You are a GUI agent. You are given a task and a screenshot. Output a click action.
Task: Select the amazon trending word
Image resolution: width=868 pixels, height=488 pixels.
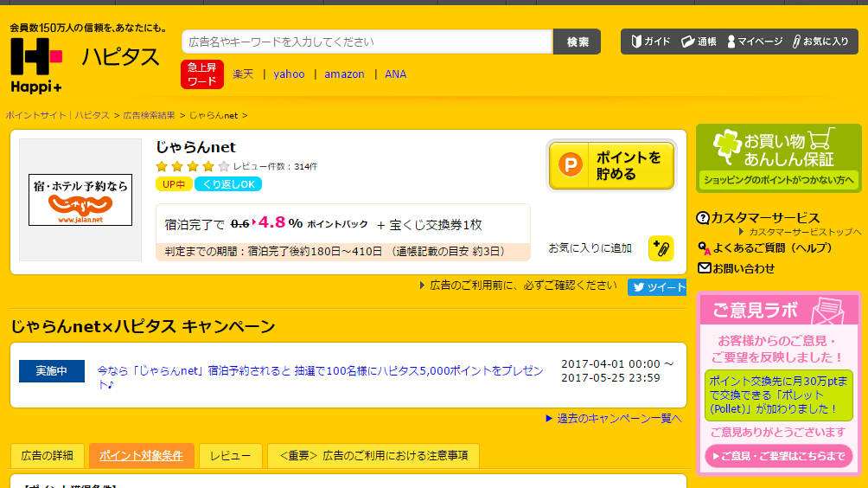click(x=344, y=74)
